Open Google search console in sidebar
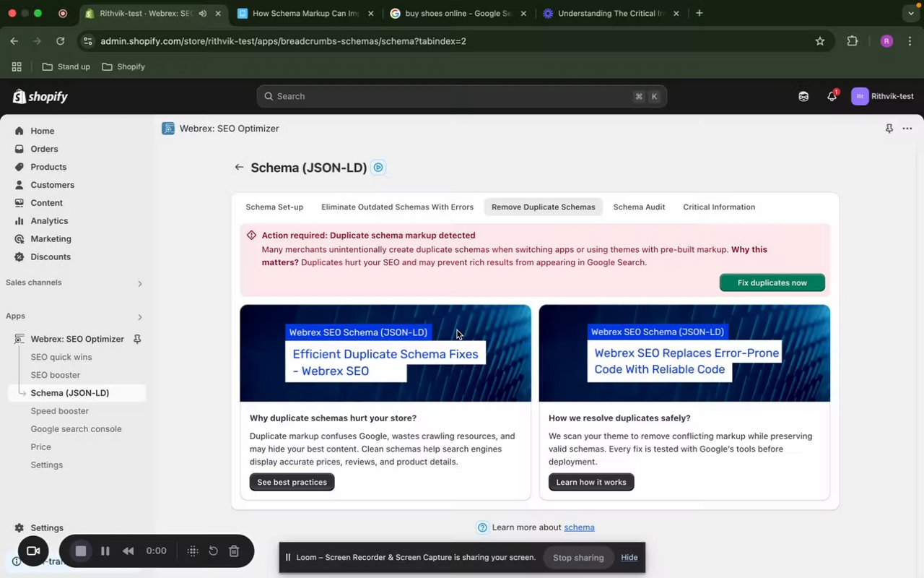Screen dimensions: 924x578 point(76,429)
